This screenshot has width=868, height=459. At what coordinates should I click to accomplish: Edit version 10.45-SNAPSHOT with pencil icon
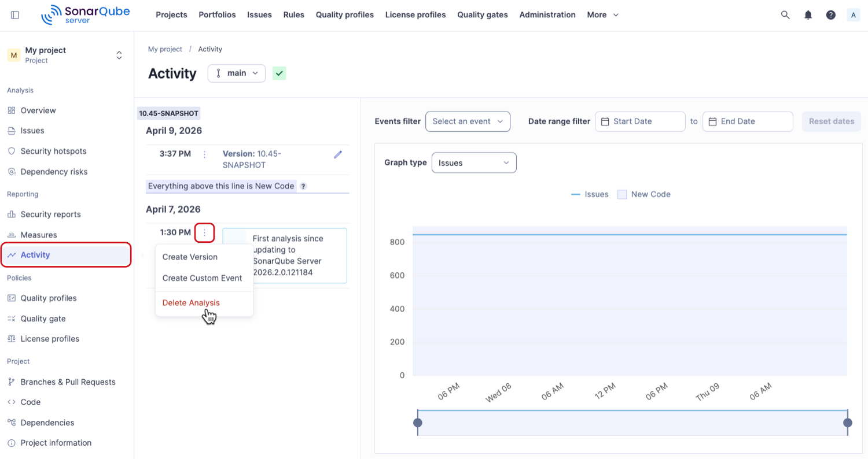339,154
